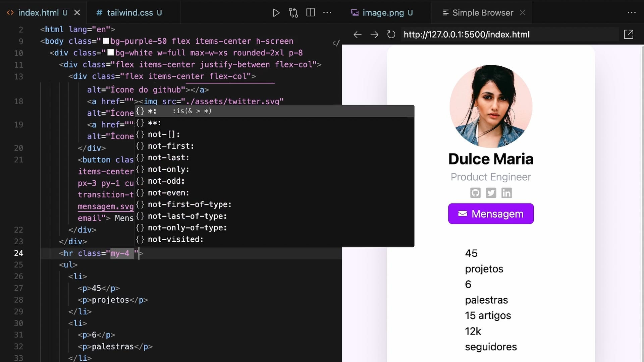
Task: Click the bg-purple-50 color swatch
Action: [x=106, y=41]
